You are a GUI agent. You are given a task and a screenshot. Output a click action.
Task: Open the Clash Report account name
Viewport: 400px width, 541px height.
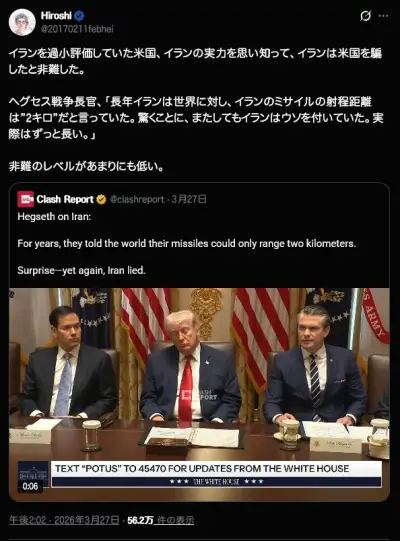click(x=65, y=199)
